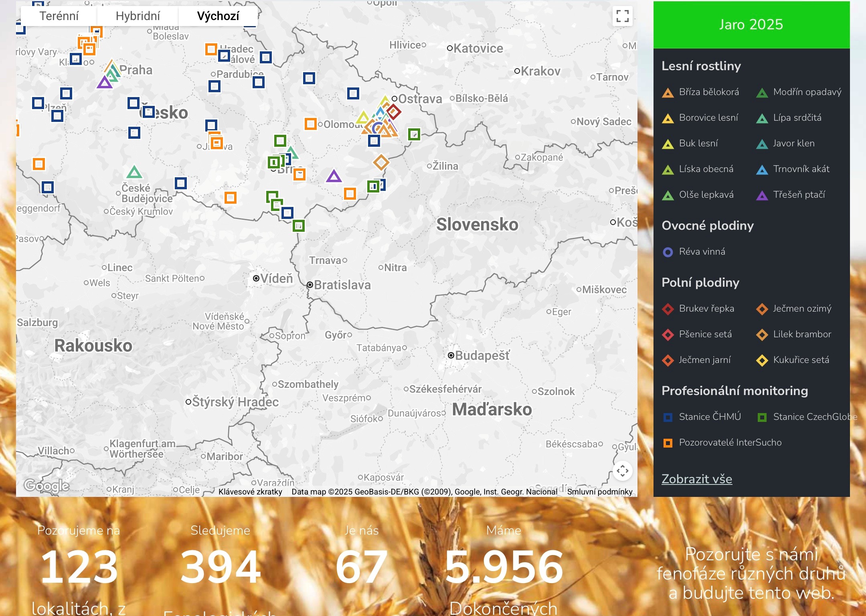Click Stanice ČHMÚ legend item
The image size is (866, 616).
tap(702, 417)
